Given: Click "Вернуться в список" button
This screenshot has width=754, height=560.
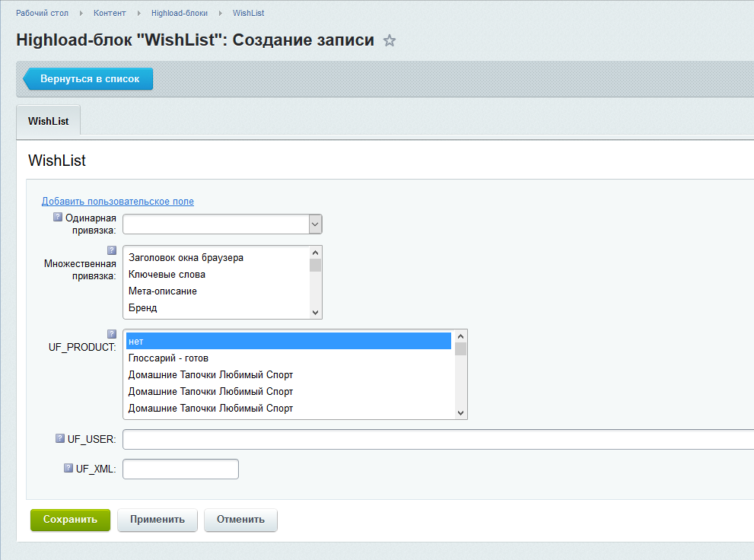Looking at the screenshot, I should pos(89,79).
